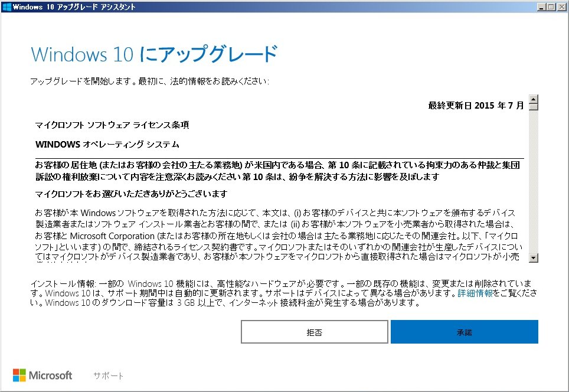569x392 pixels.
Task: Click the 'インストール情報' paragraph text
Action: (284, 293)
